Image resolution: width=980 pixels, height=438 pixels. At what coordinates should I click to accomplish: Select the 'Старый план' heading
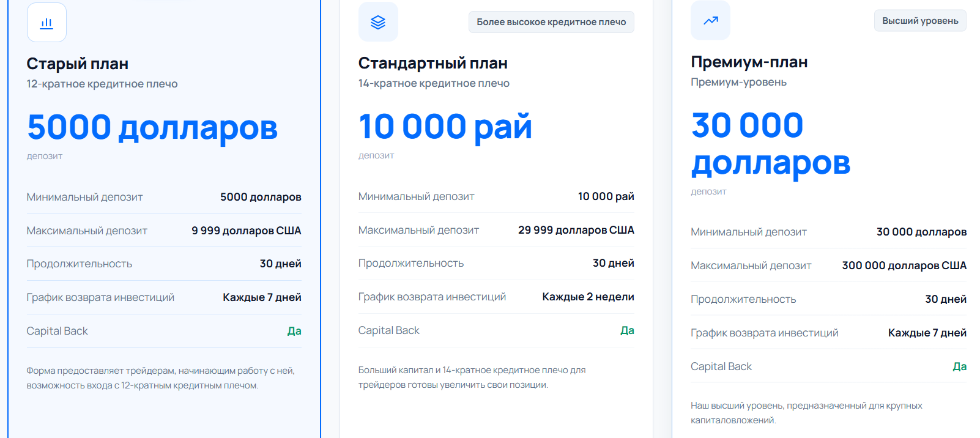tap(78, 64)
